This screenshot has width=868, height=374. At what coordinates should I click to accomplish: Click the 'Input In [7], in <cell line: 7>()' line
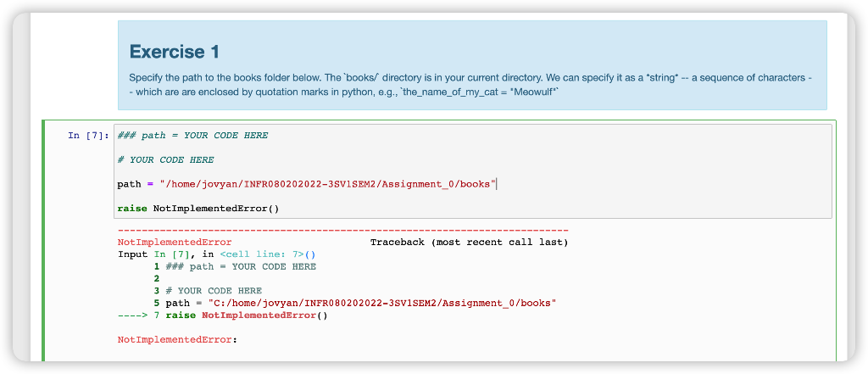[216, 254]
